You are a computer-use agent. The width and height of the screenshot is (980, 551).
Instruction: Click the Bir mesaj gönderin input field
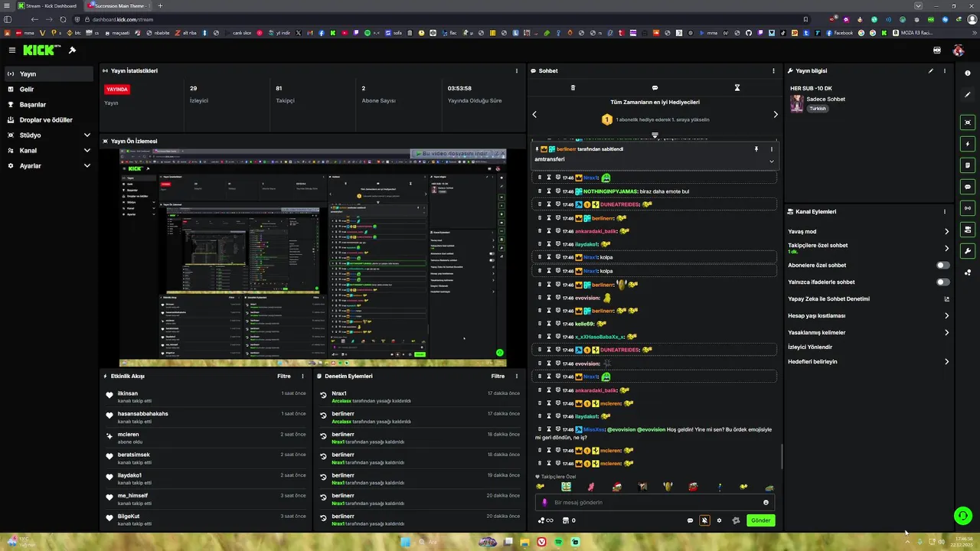655,503
